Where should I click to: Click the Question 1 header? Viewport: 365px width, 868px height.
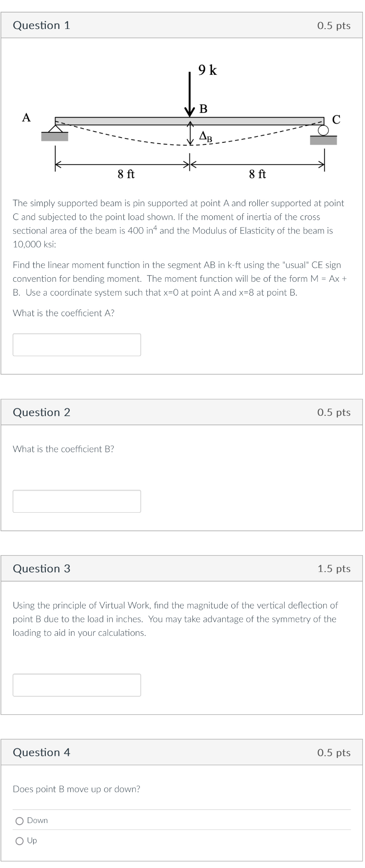[41, 25]
